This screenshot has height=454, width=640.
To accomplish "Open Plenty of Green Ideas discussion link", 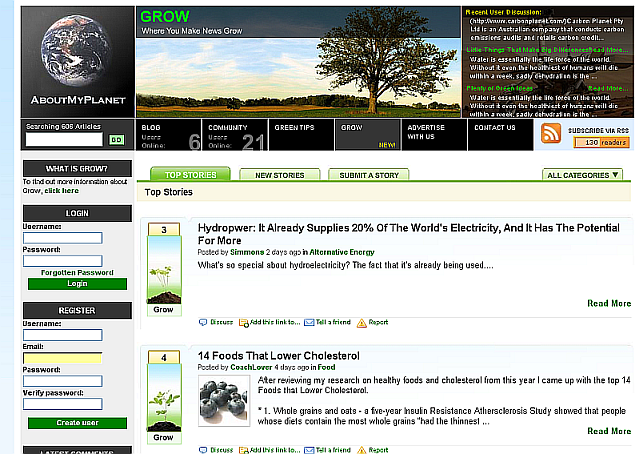I will click(500, 88).
